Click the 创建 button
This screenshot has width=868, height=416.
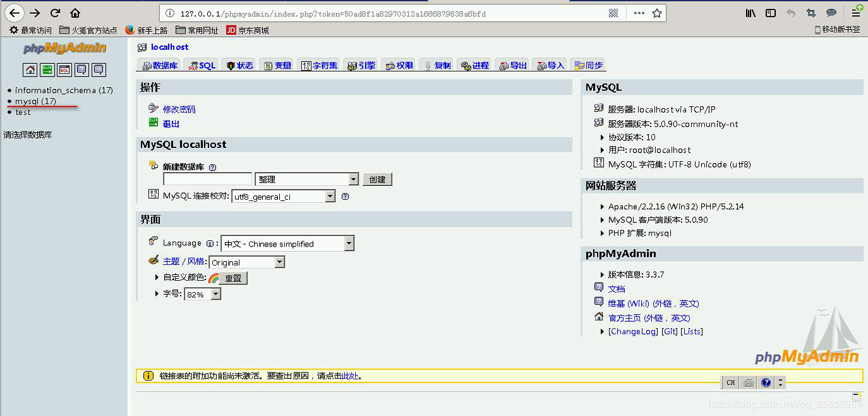377,180
